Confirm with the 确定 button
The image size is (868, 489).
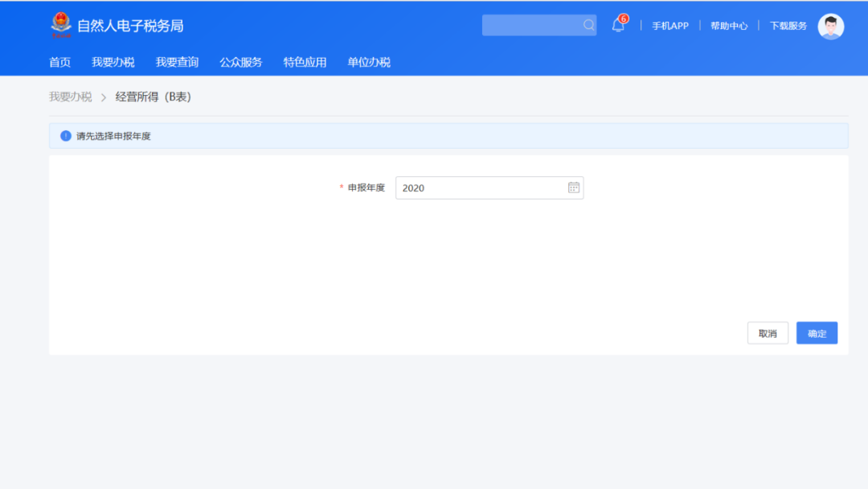817,332
